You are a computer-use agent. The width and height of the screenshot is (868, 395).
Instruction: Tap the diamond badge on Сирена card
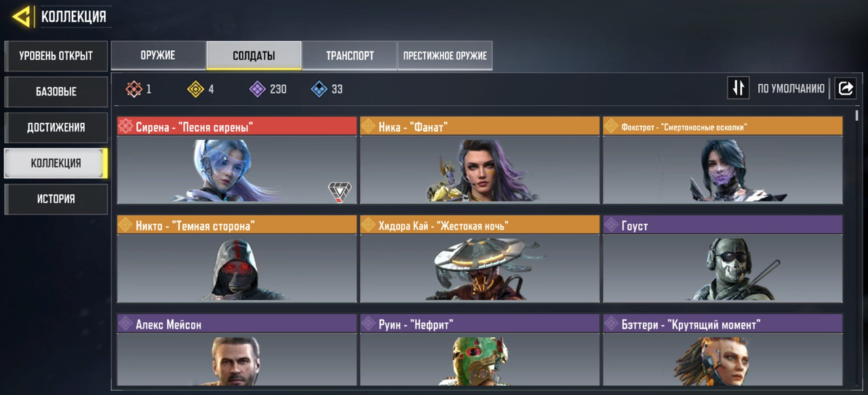pyautogui.click(x=339, y=192)
